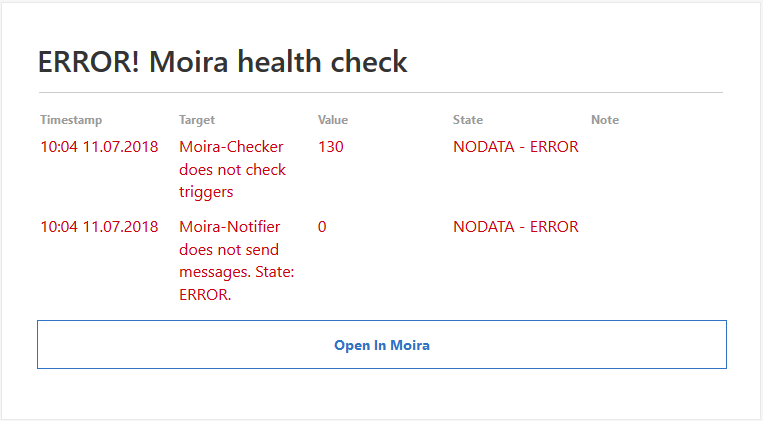The height and width of the screenshot is (421, 763).
Task: Click the 'ERROR! Moira health check' heading
Action: point(223,62)
